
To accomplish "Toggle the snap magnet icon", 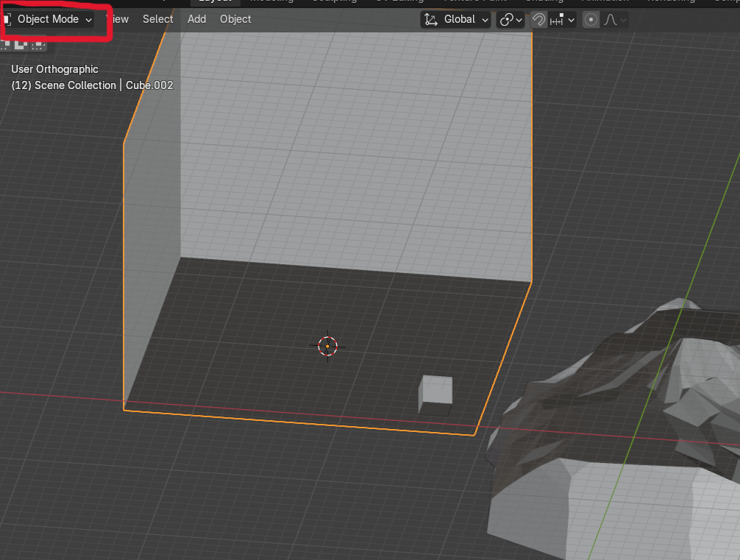I will pyautogui.click(x=538, y=20).
